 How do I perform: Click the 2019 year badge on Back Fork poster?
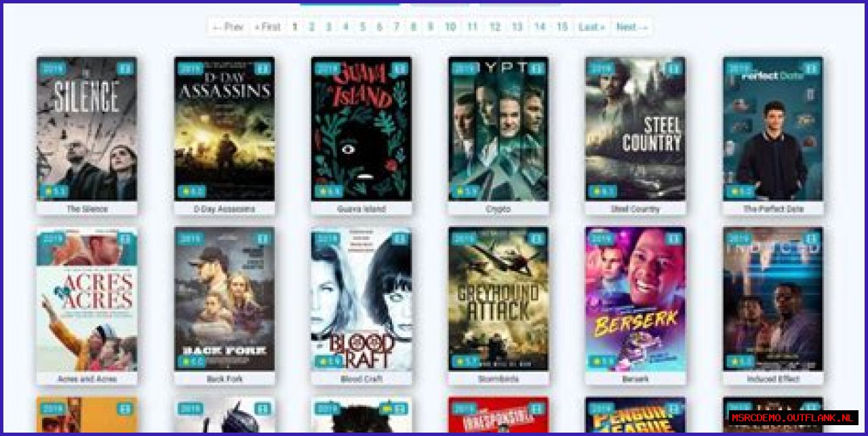coord(191,239)
